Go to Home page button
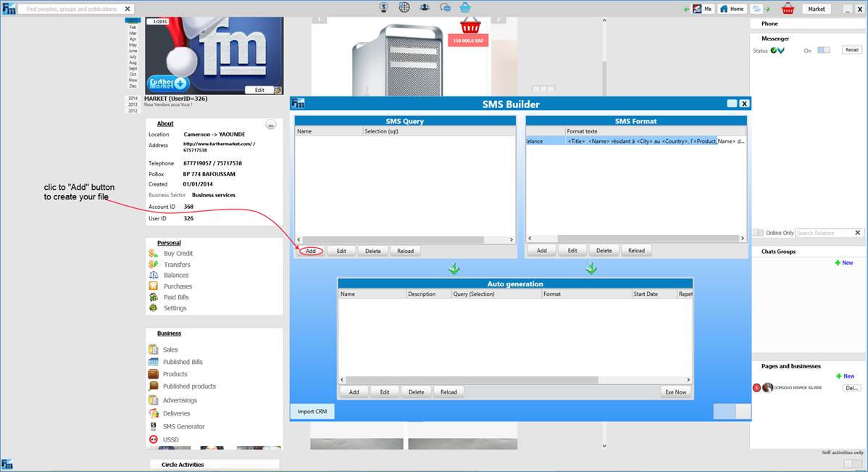This screenshot has width=868, height=472. [732, 9]
